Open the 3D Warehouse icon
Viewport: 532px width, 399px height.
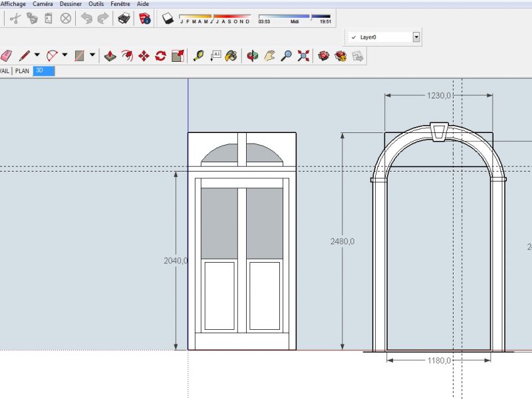click(x=324, y=56)
